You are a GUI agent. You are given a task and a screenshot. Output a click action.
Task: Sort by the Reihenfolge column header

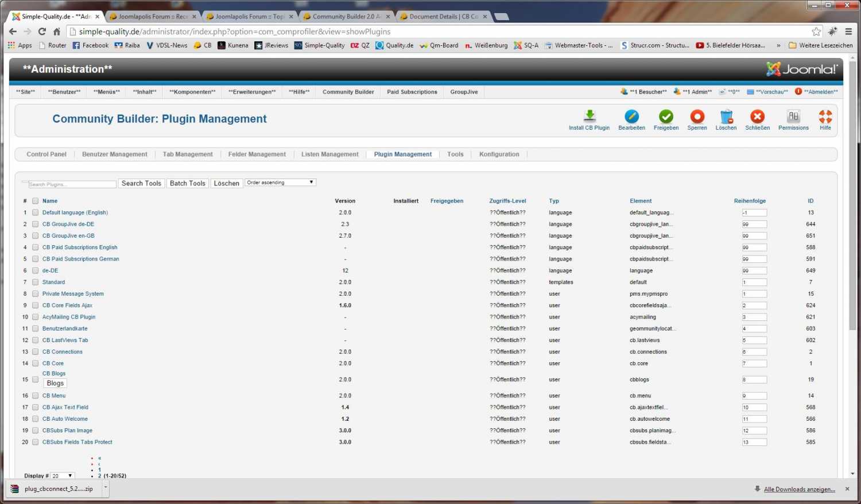click(750, 201)
